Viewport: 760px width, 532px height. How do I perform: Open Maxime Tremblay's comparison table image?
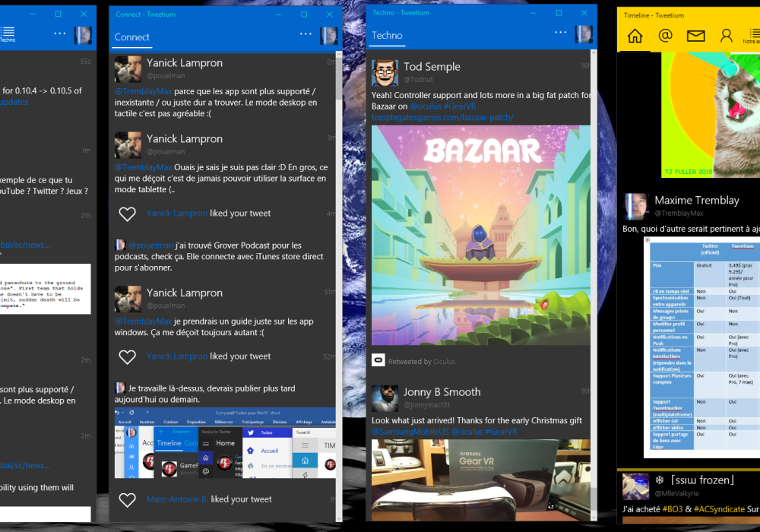click(701, 346)
